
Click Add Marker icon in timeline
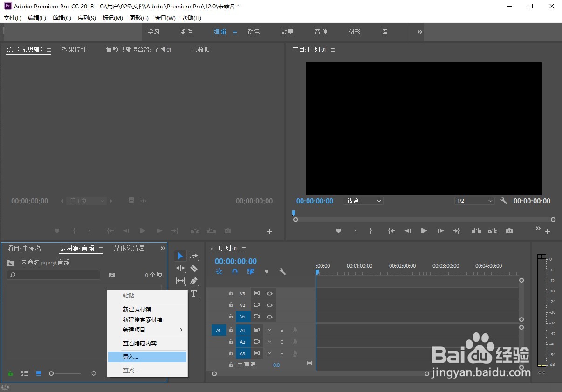pyautogui.click(x=267, y=271)
